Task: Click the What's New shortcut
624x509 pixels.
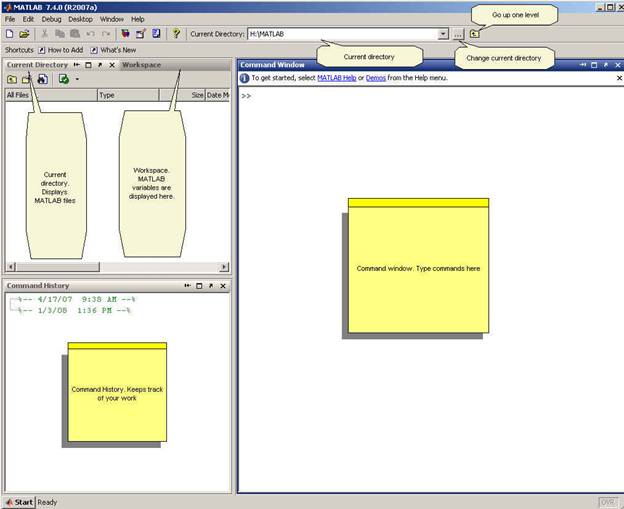Action: [116, 49]
